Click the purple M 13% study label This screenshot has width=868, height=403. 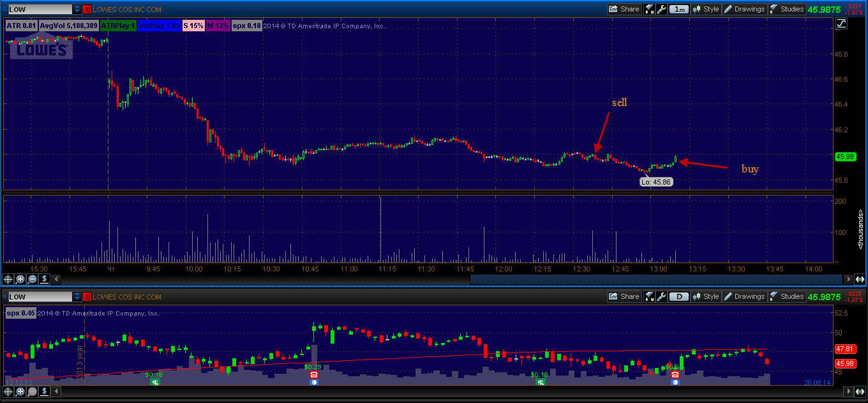[218, 26]
